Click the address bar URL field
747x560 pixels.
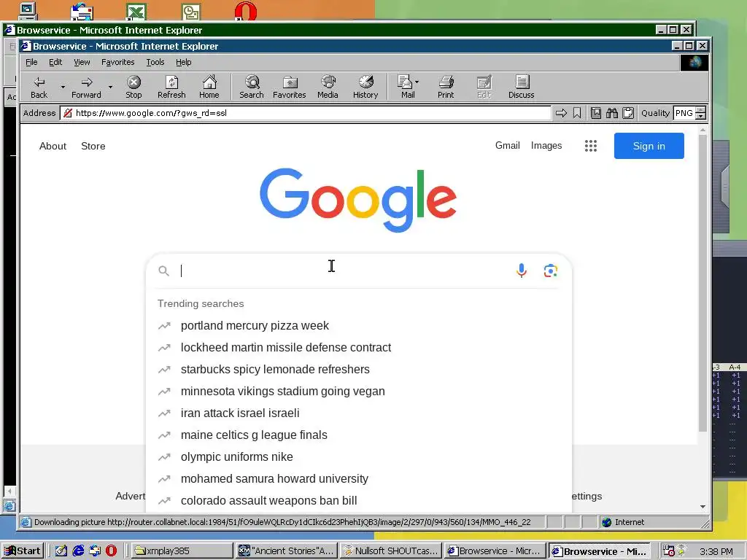click(x=305, y=113)
